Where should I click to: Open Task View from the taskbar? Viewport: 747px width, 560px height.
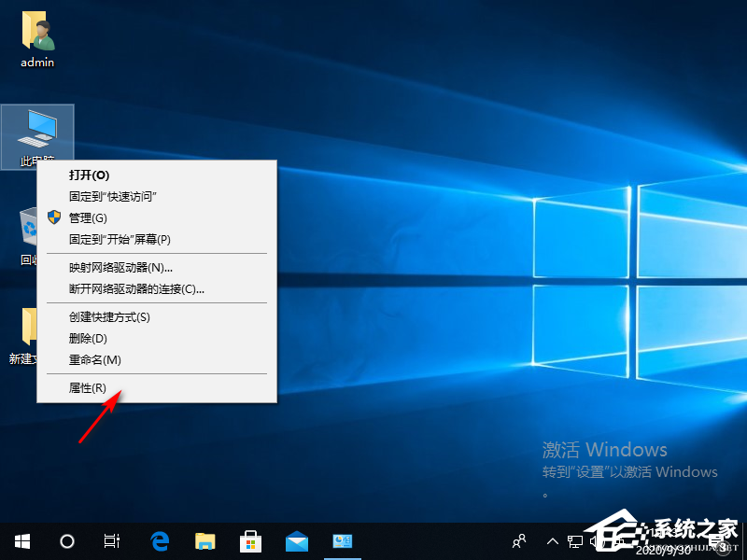click(112, 541)
